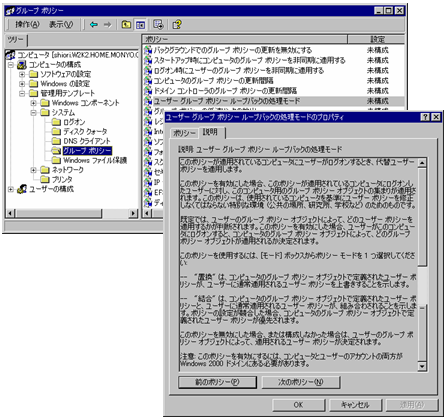This screenshot has width=446, height=418.
Task: Select the ディスク クォータ folder
Action: (x=85, y=131)
